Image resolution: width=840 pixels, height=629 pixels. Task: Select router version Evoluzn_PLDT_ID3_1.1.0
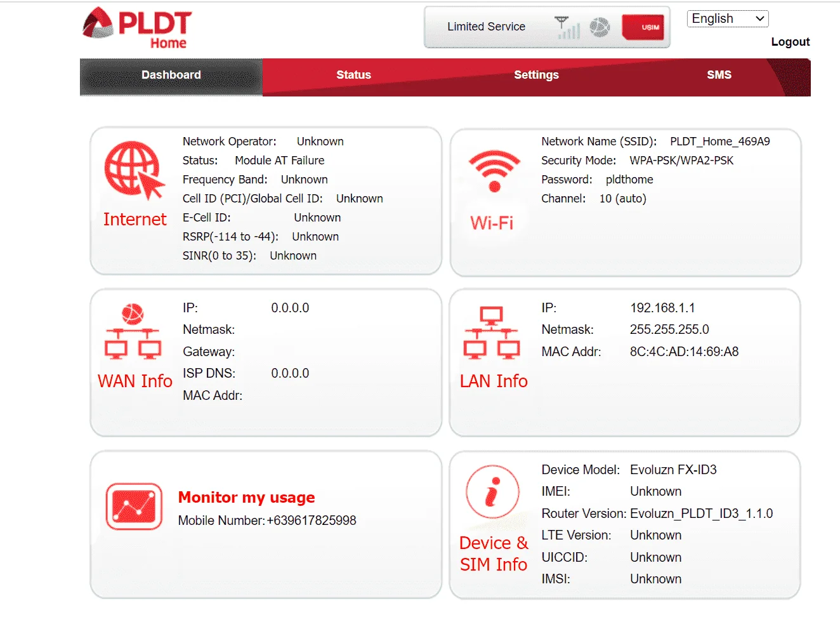click(x=701, y=513)
